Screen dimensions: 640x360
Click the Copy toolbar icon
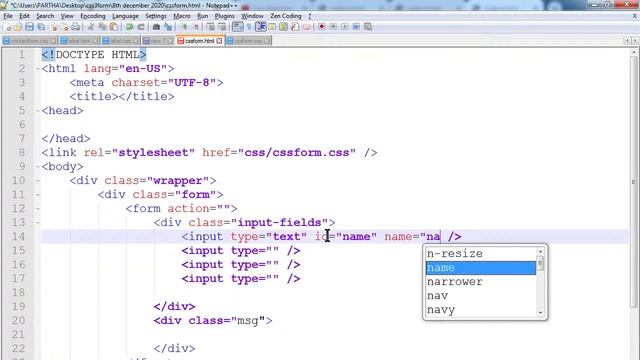click(102, 27)
